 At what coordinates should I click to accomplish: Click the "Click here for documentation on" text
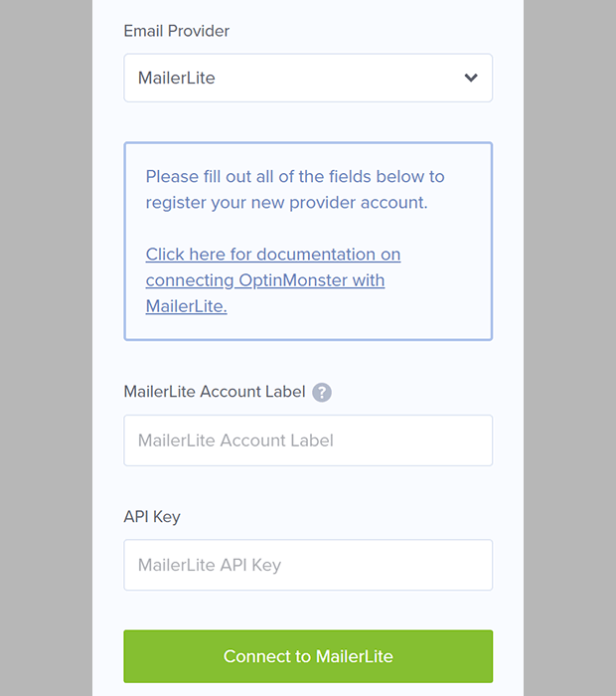click(273, 255)
